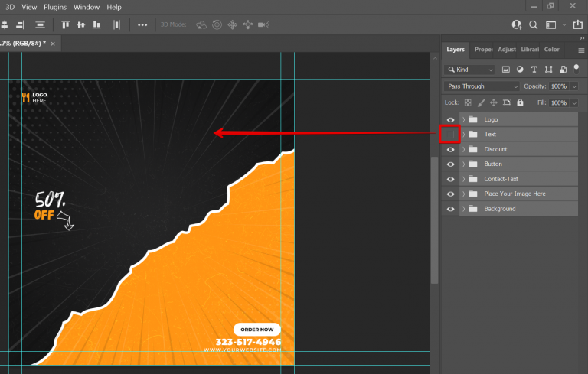This screenshot has height=374, width=588.
Task: Open the Plugins menu
Action: tap(55, 7)
